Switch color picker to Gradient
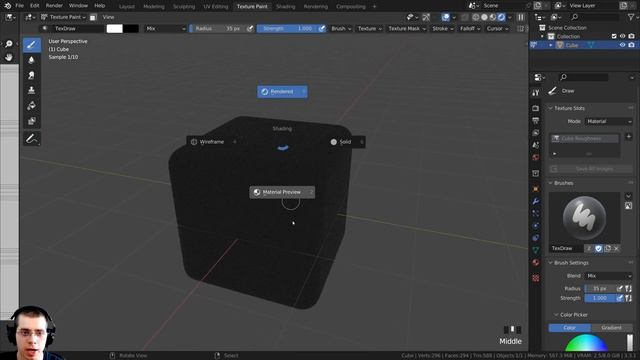 pos(611,328)
